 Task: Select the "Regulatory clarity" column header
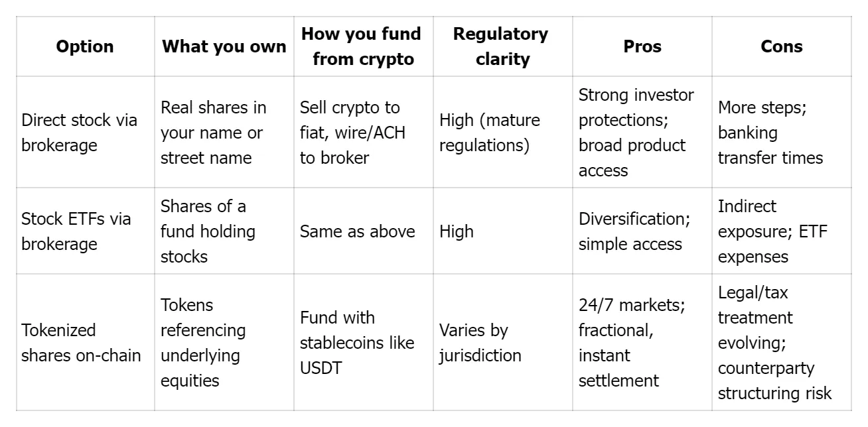(x=500, y=46)
